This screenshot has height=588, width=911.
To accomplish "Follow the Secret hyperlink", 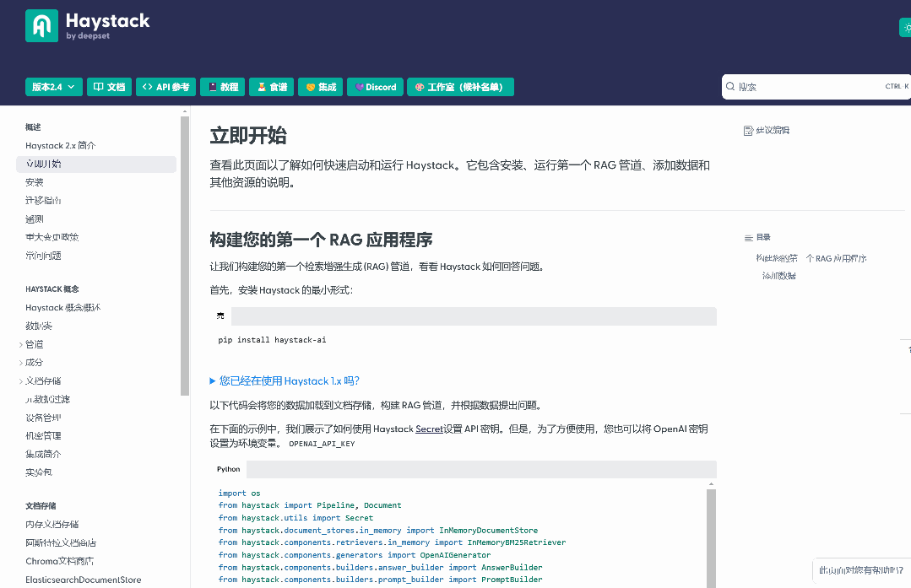I will click(x=430, y=429).
